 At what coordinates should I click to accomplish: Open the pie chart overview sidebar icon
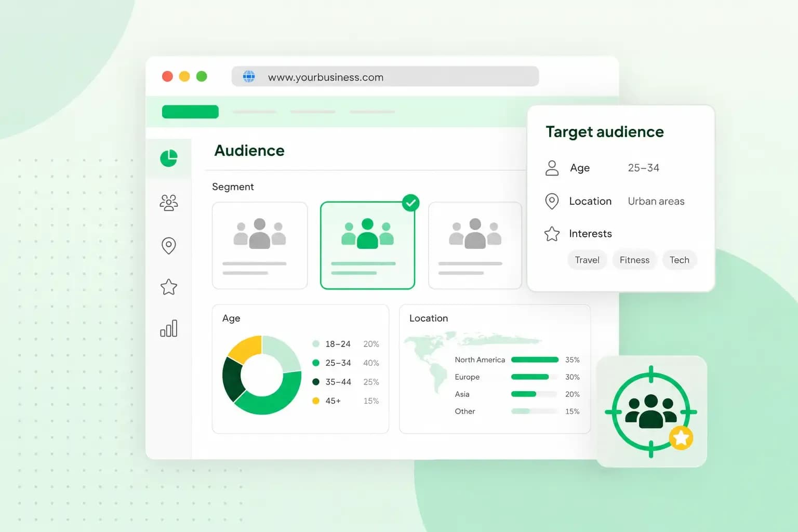tap(169, 158)
